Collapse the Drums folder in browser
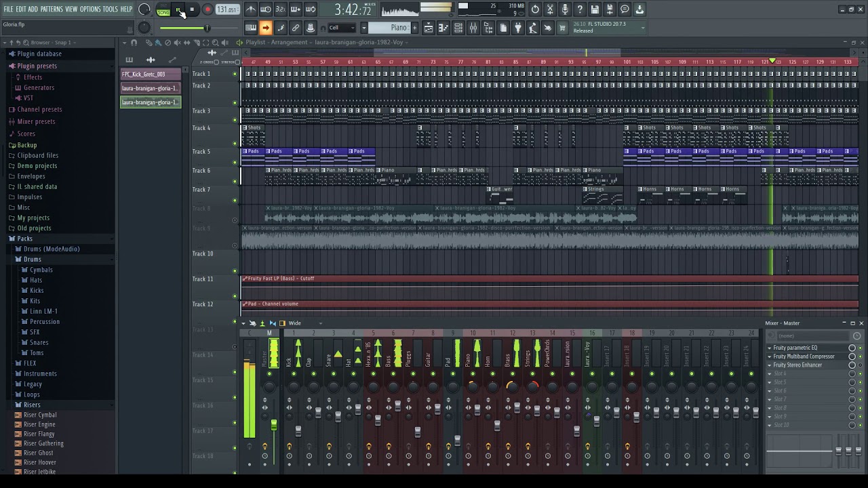This screenshot has height=488, width=868. tap(32, 259)
